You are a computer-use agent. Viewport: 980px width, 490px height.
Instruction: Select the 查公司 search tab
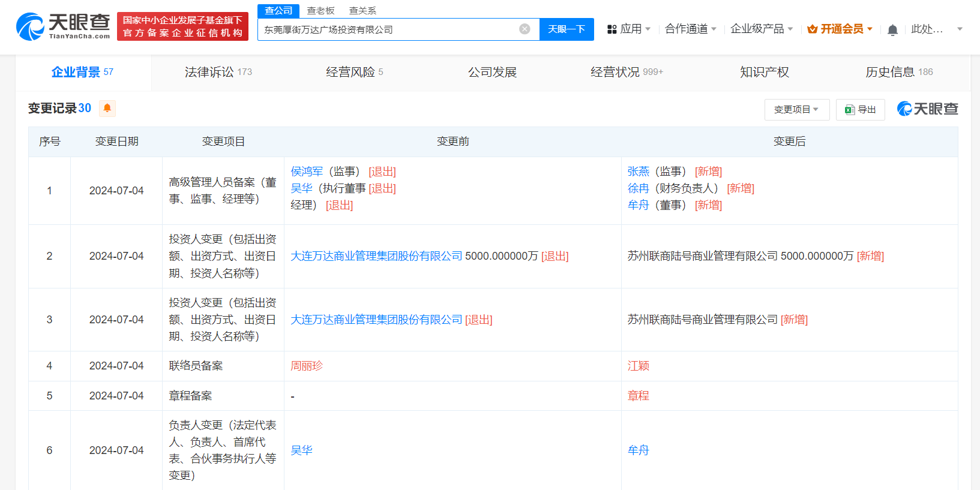[278, 11]
